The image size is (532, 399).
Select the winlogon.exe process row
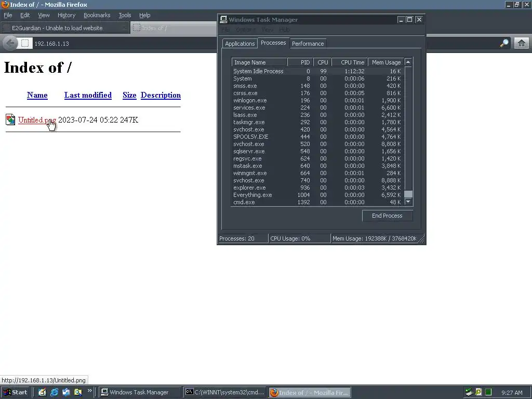coord(317,100)
